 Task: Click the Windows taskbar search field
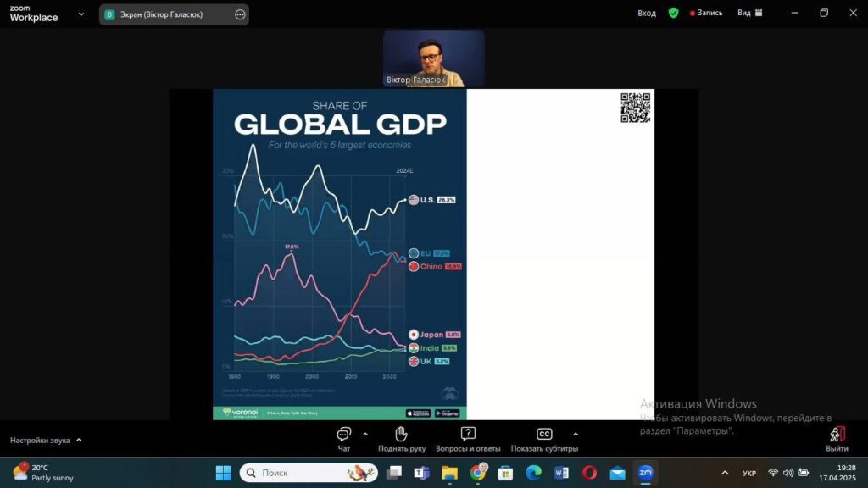pos(309,473)
